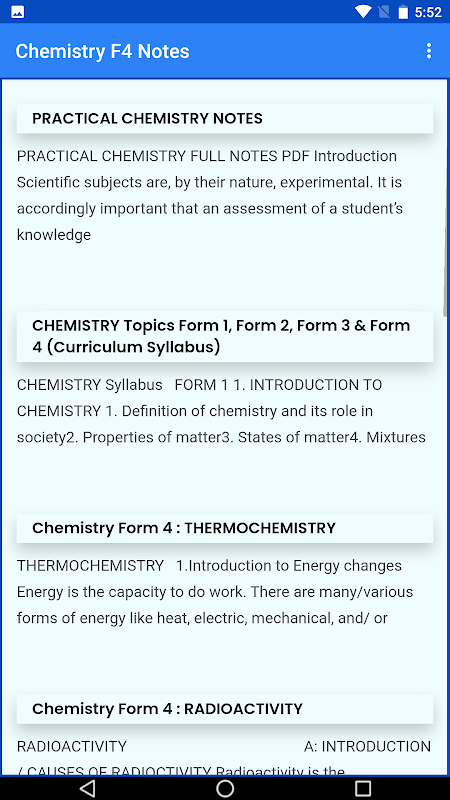Tap the Android back navigation button
The height and width of the screenshot is (800, 450).
(88, 788)
